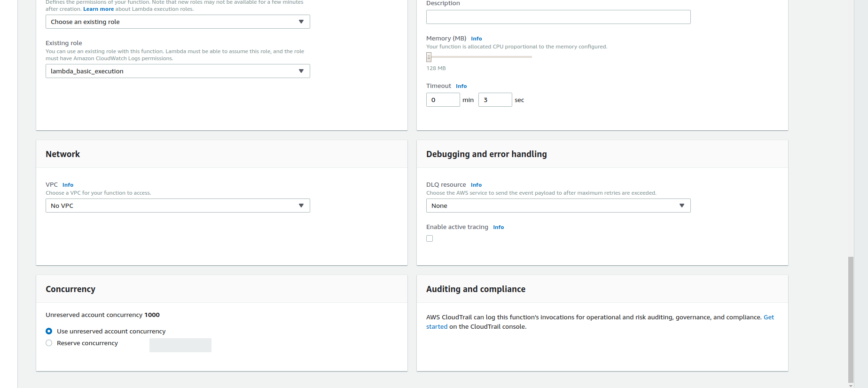The height and width of the screenshot is (388, 868).
Task: Open the Timeout Info link
Action: [461, 86]
